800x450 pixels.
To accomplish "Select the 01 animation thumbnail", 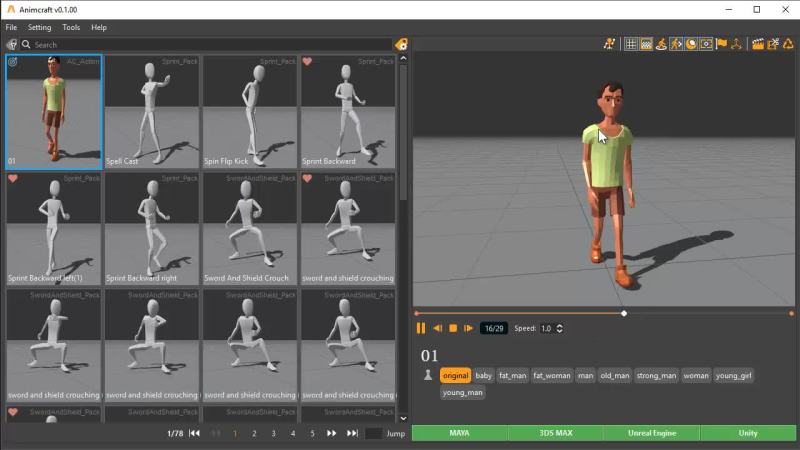I will point(54,112).
